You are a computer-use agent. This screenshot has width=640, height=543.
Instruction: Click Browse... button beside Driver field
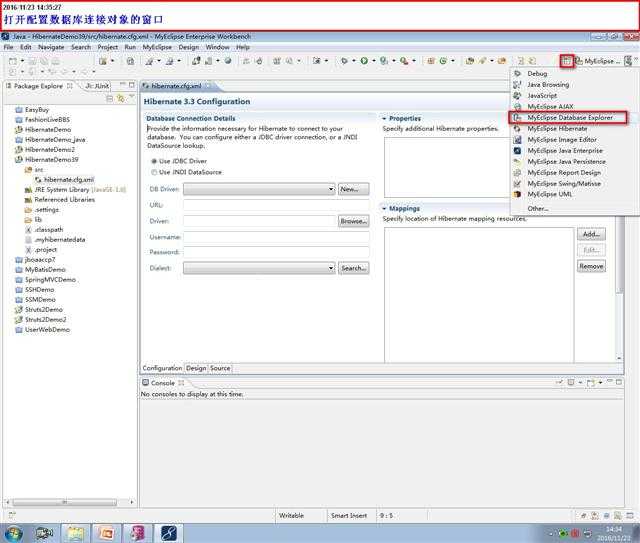click(353, 221)
